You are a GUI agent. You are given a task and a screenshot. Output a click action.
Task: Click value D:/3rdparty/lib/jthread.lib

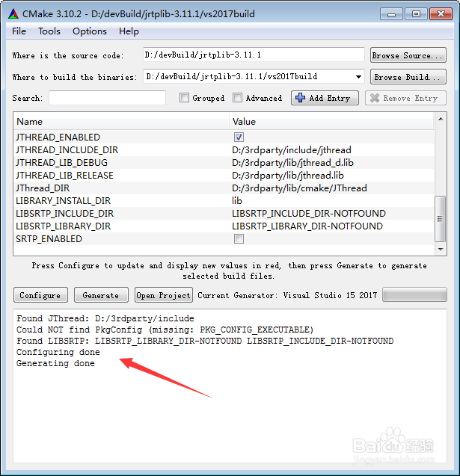point(288,176)
